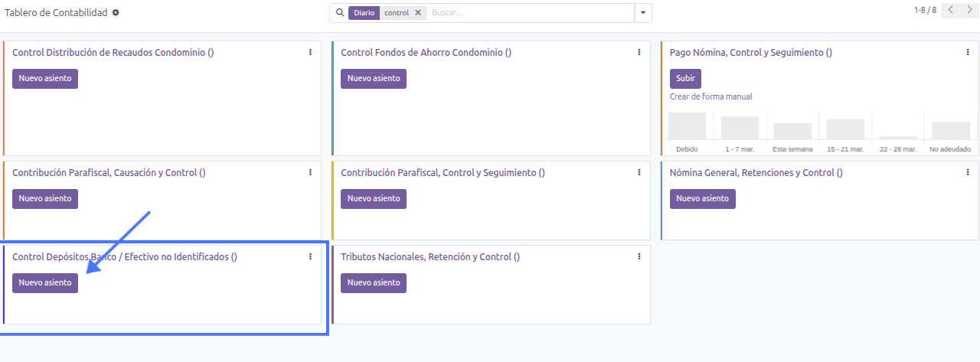The image size is (980, 362).
Task: Remove the 'control' Diario filter tag
Action: click(417, 13)
